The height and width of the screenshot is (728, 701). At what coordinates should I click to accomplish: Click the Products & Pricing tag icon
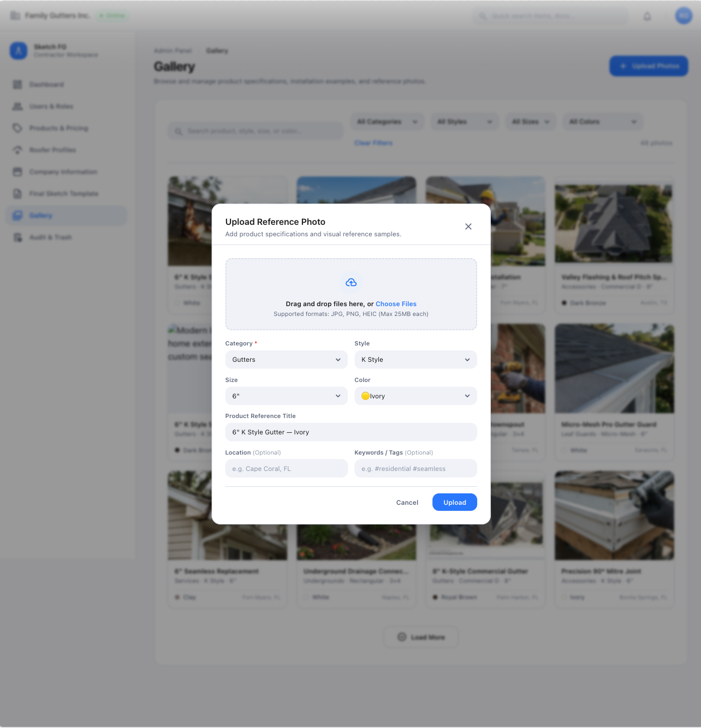tap(17, 128)
